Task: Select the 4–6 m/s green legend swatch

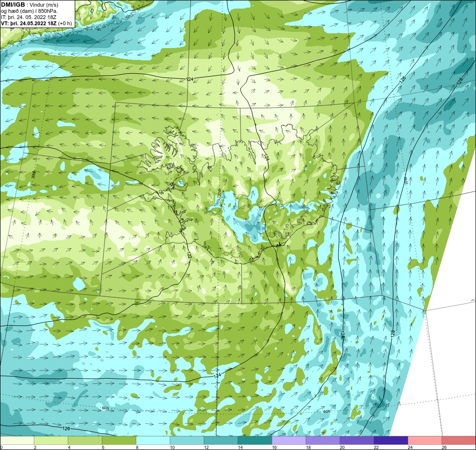Action: 85,440
